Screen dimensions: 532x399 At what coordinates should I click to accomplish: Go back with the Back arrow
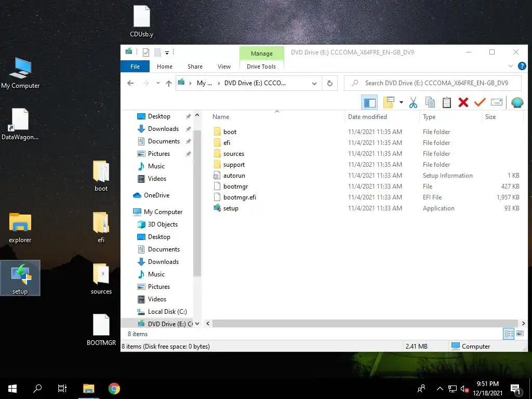click(130, 83)
